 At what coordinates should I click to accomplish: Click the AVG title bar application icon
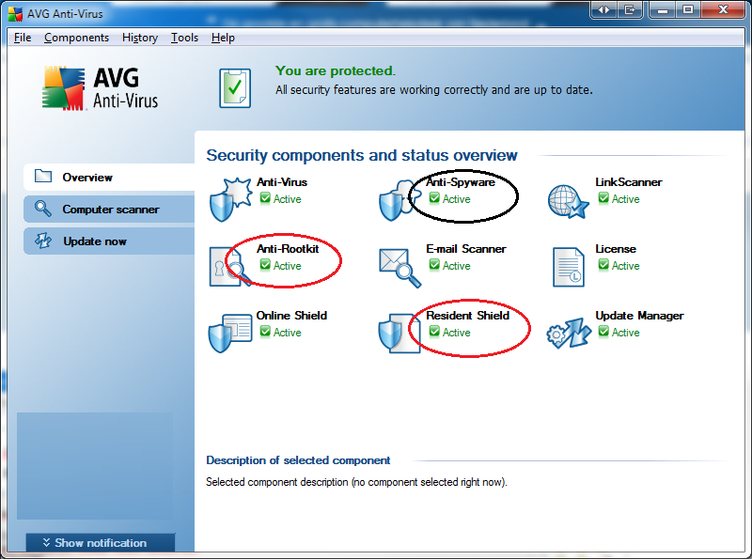pos(15,13)
